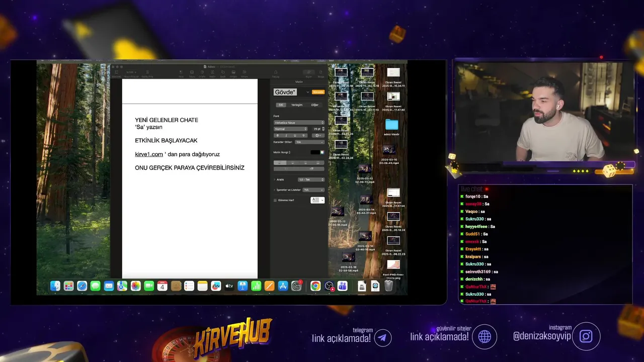Viewport: 644px width, 362px height.
Task: Align text right in inspector
Action: (305, 162)
